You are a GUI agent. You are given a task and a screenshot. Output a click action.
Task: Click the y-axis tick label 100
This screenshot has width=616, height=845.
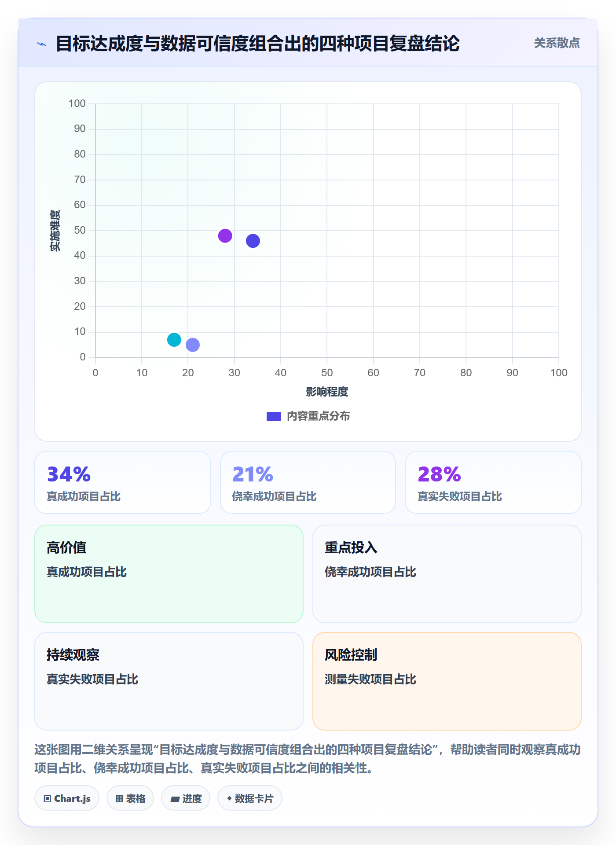[77, 103]
